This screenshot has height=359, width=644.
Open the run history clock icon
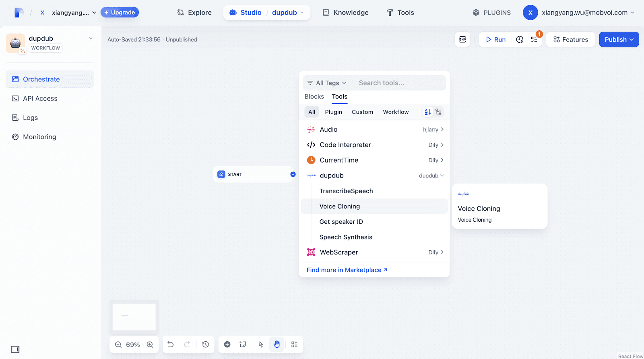tap(520, 39)
